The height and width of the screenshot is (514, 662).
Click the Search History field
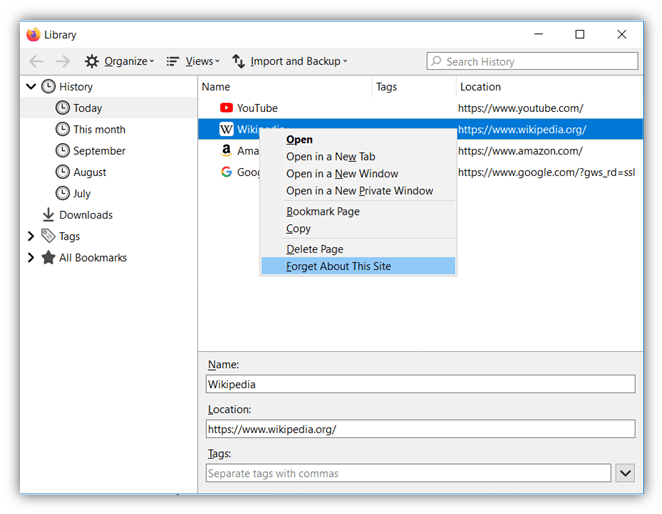click(532, 61)
